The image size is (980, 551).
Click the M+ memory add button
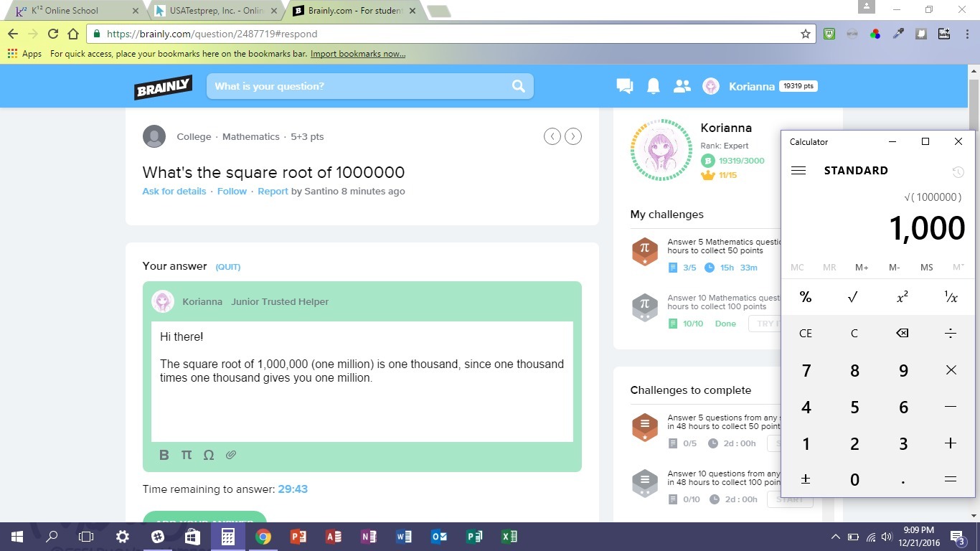[862, 268]
